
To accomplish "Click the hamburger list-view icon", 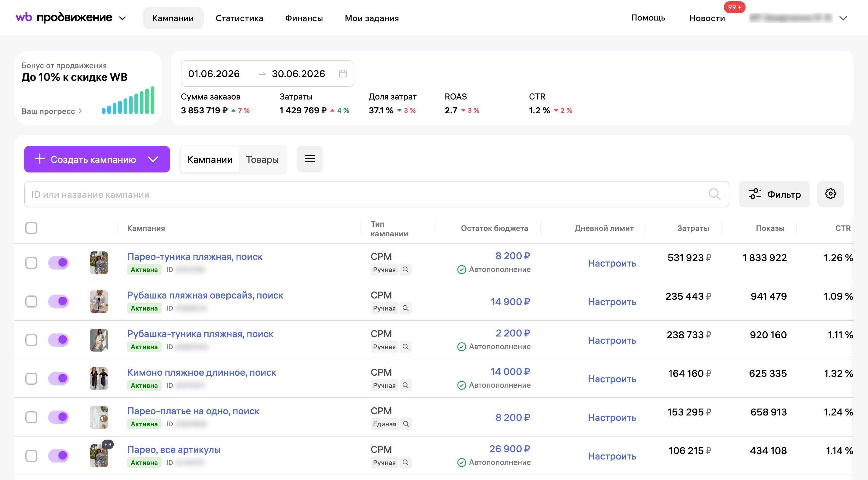I will click(310, 159).
